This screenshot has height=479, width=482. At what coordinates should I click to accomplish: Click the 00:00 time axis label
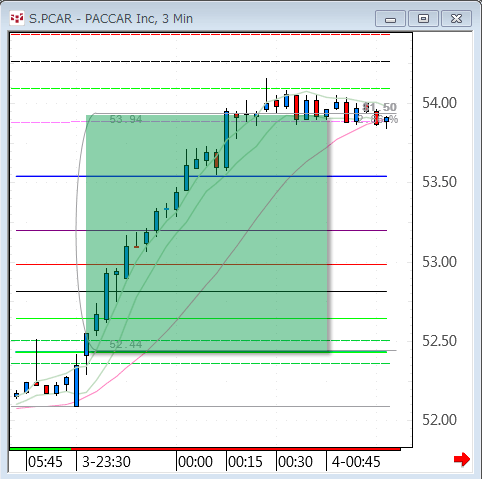tap(195, 462)
